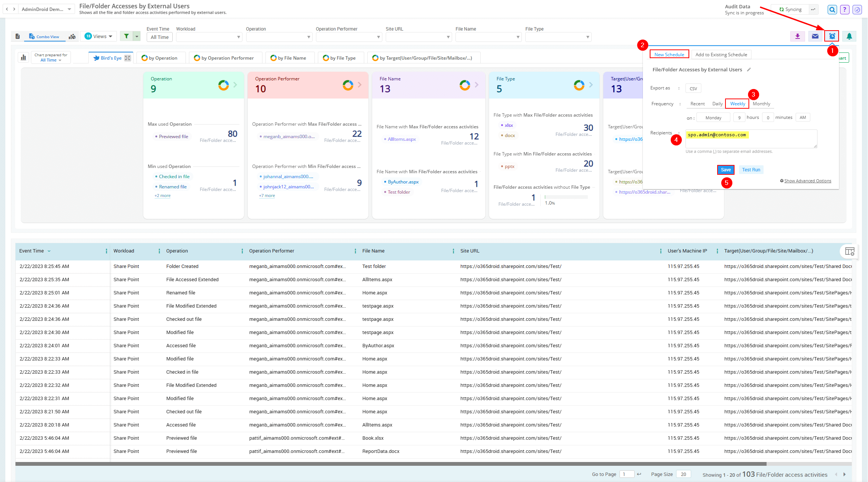868x482 pixels.
Task: Open the green notification bell icon
Action: pos(850,36)
